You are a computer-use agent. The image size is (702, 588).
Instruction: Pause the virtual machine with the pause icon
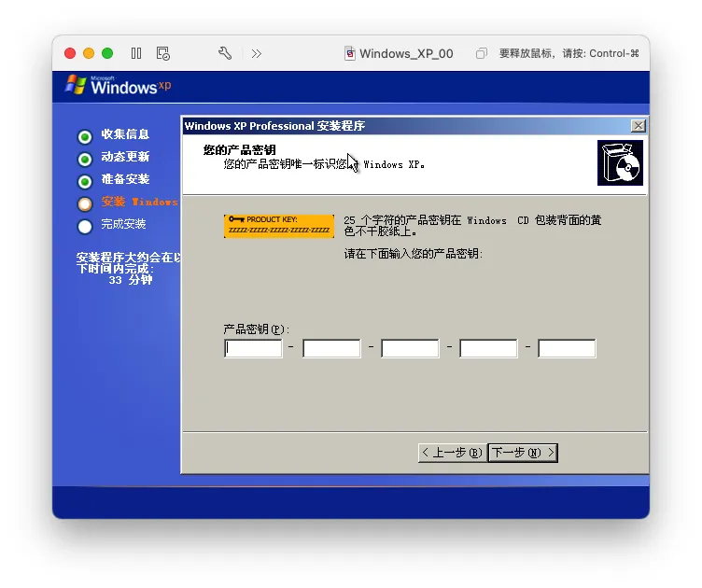136,54
